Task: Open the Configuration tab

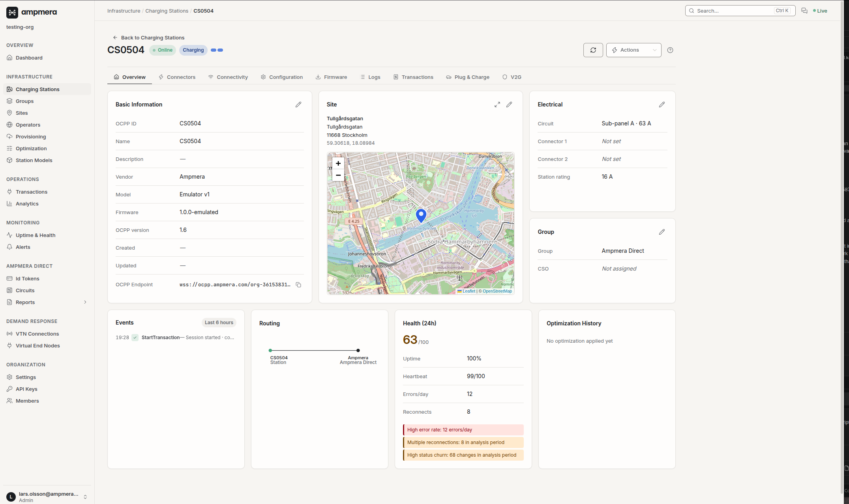Action: click(282, 77)
